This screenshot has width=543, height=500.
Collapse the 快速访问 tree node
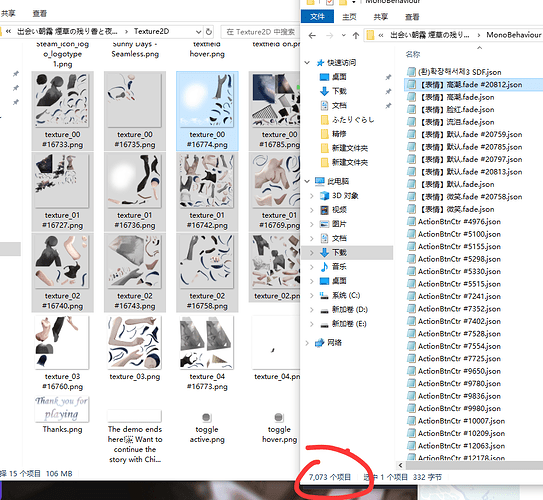click(x=307, y=63)
